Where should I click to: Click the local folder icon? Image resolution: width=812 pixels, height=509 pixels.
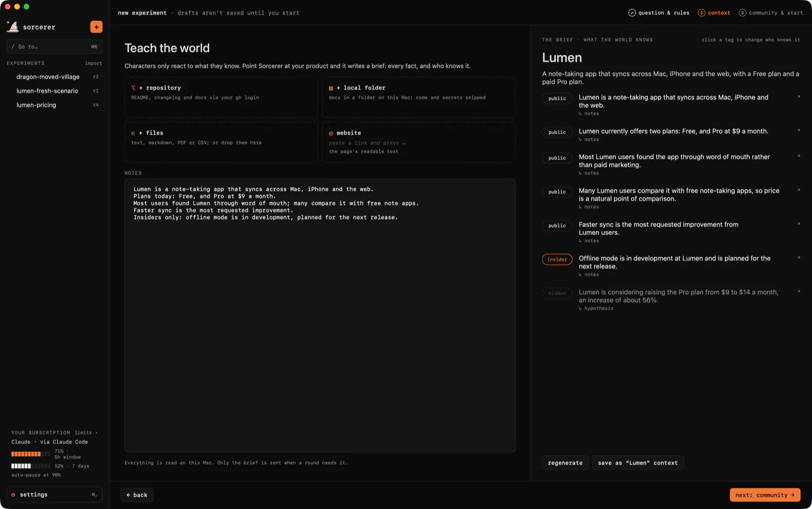[331, 88]
